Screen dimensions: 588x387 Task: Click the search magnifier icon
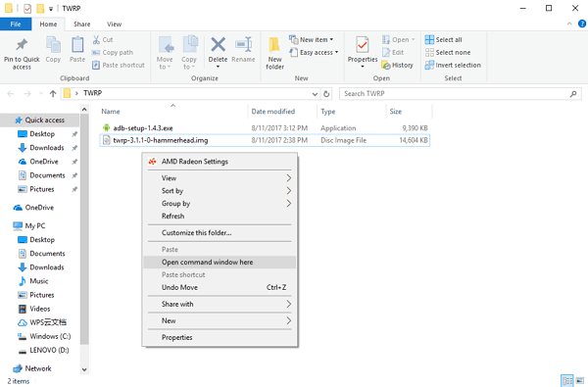[x=573, y=94]
